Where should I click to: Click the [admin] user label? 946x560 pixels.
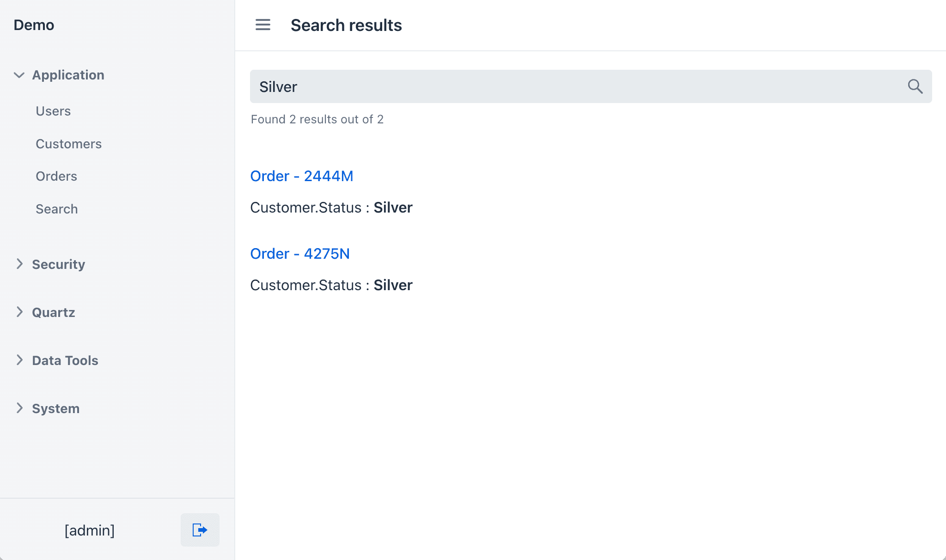[x=90, y=530]
